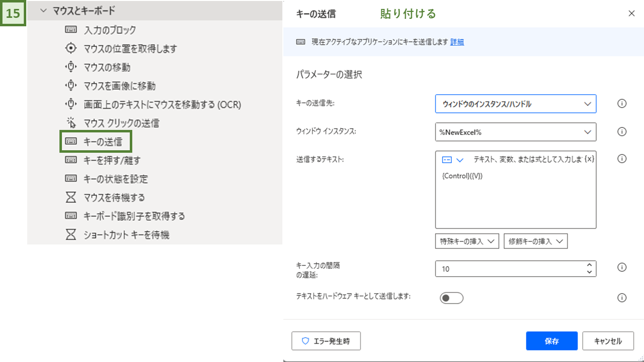
Task: Decrease the key delay with down arrow
Action: point(589,272)
